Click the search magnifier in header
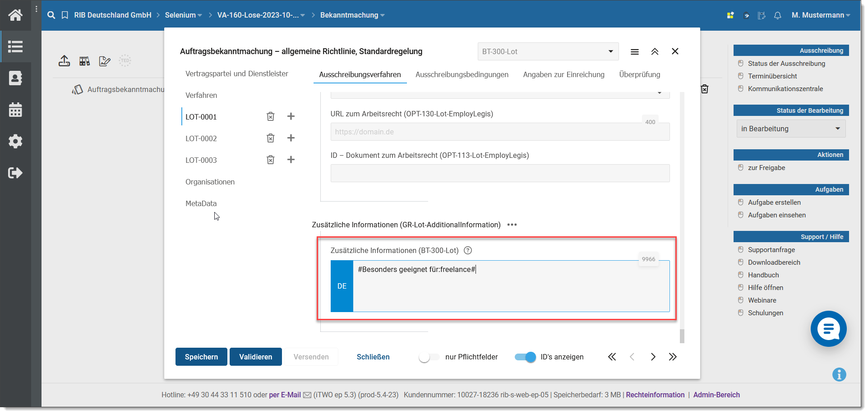 51,15
